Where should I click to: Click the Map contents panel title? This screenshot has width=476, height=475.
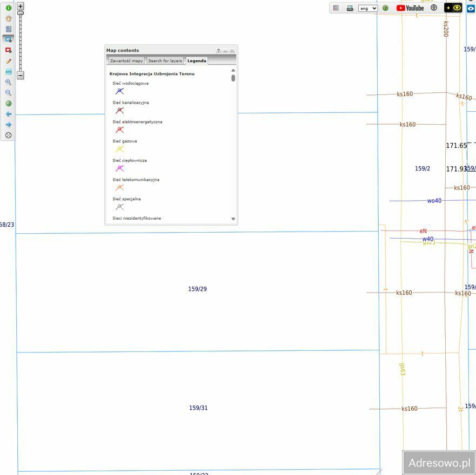[122, 50]
